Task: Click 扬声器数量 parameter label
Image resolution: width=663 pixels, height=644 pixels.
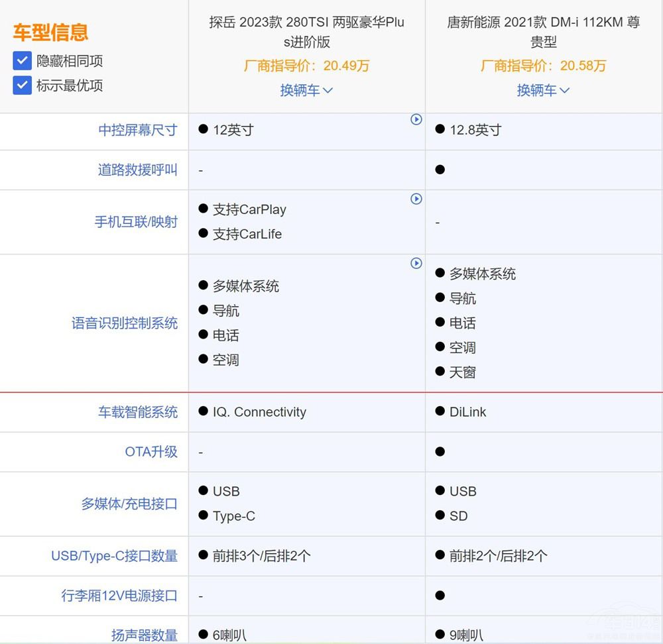Action: point(145,635)
